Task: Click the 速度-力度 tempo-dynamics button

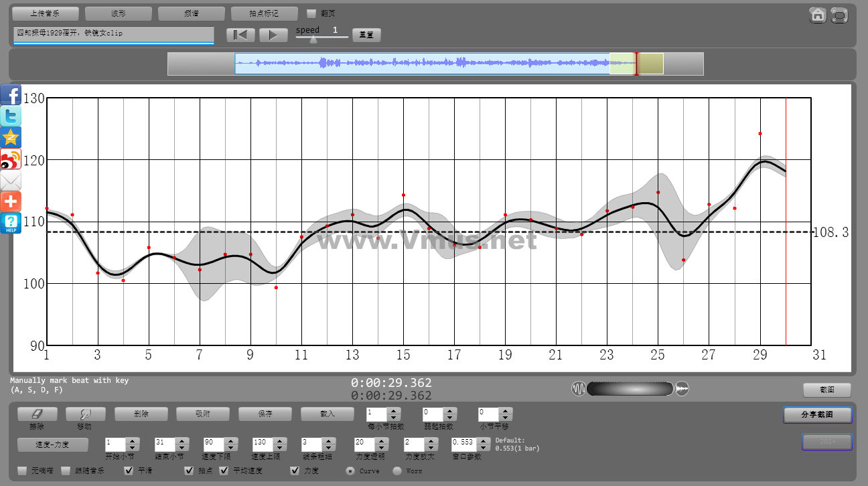Action: [52, 444]
